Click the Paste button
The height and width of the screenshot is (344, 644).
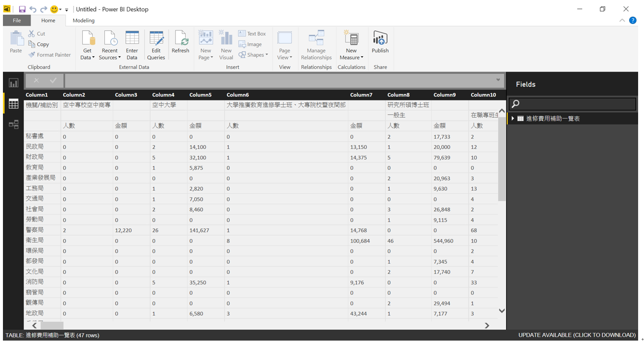click(16, 42)
